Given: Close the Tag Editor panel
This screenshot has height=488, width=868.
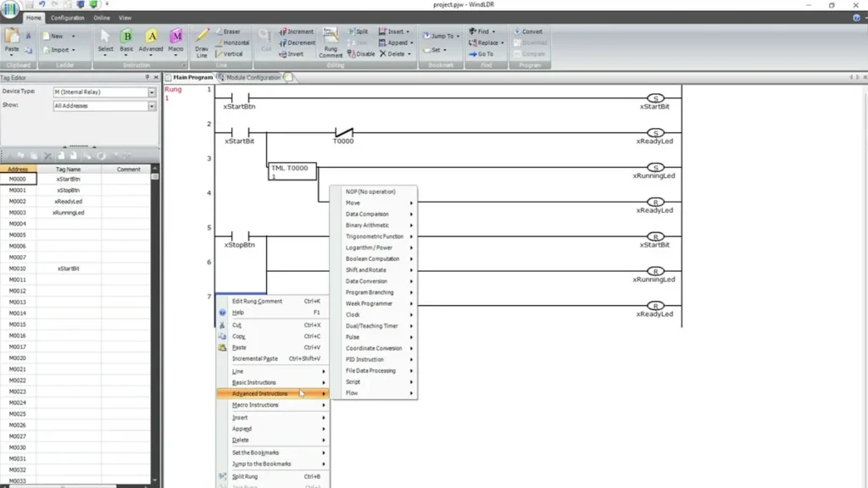Looking at the screenshot, I should click(x=156, y=77).
